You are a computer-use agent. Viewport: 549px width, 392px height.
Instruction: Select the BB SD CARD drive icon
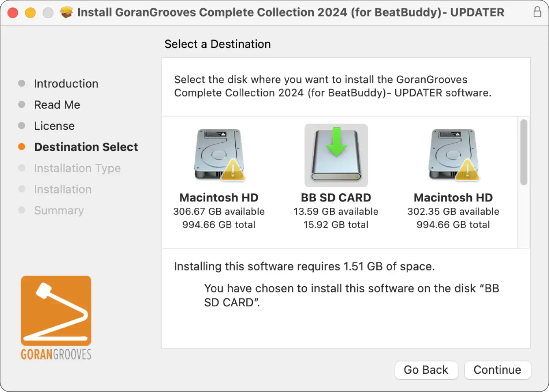(336, 155)
